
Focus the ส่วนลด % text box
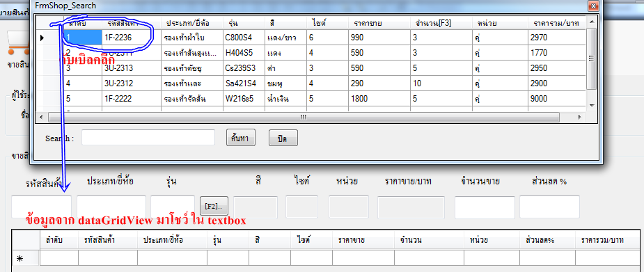(549, 207)
